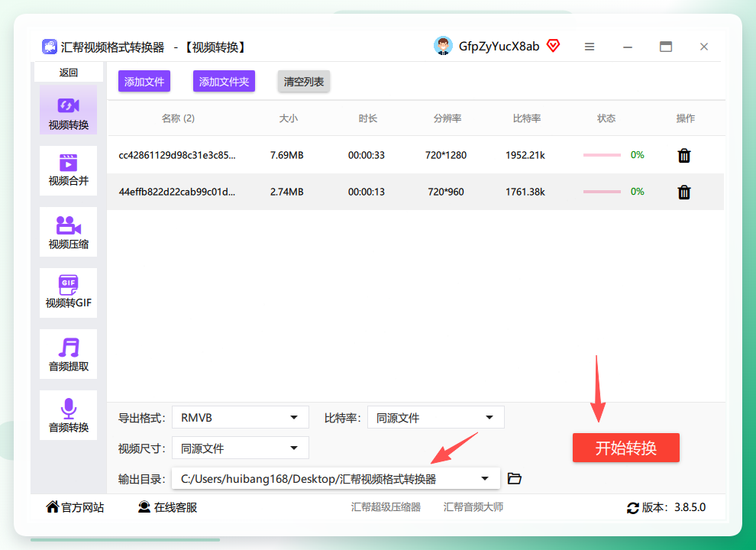756x550 pixels.
Task: Minimize the converter window
Action: 627,47
